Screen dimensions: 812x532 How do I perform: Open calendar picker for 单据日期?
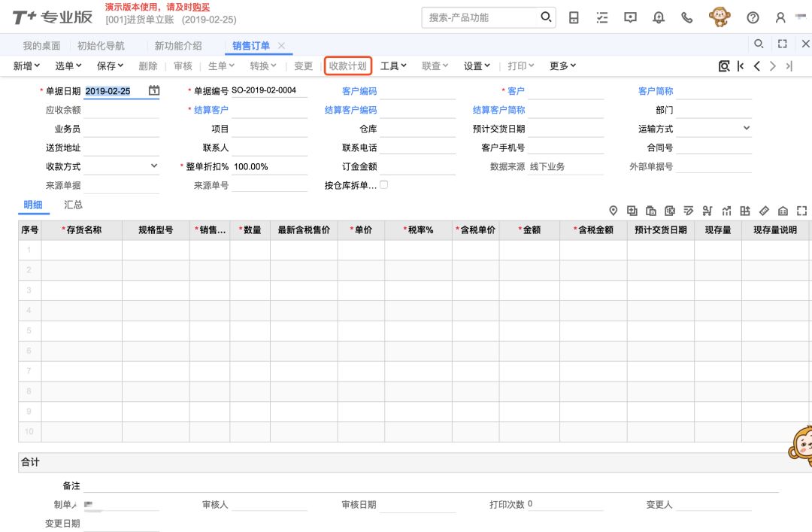point(154,91)
